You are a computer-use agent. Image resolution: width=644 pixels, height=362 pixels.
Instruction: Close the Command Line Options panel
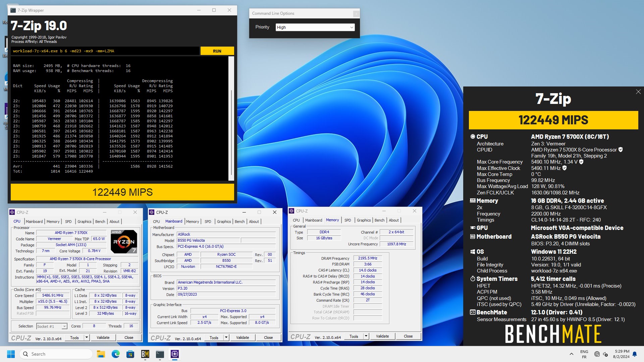click(356, 13)
